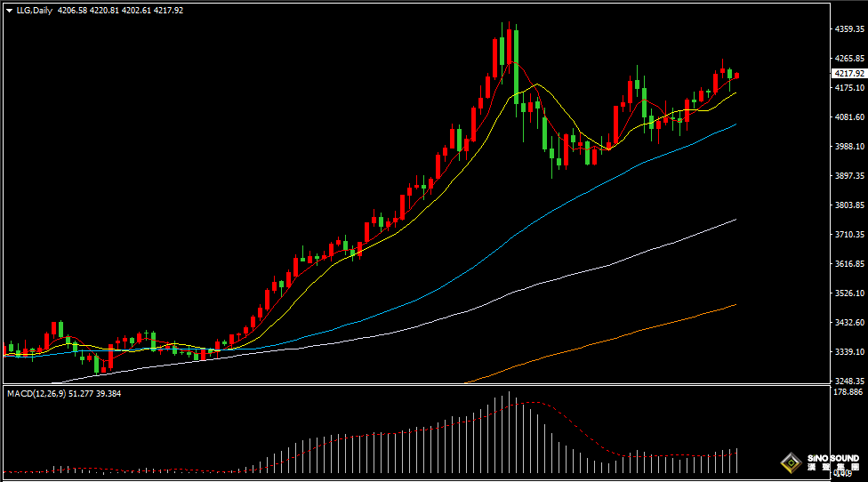Click the OHLC values 4206.58 4220.81 4202.61 4217.92
This screenshot has height=482, width=868.
coord(120,11)
